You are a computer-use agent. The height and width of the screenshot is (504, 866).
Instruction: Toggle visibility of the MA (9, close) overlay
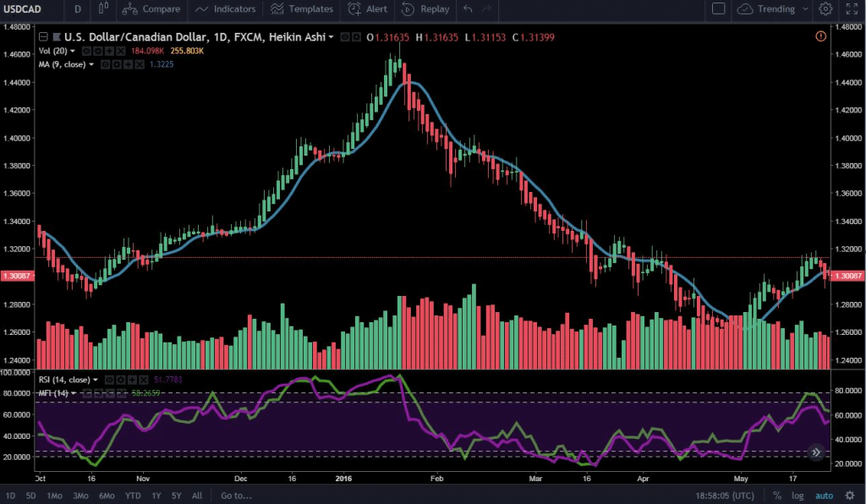pos(105,64)
